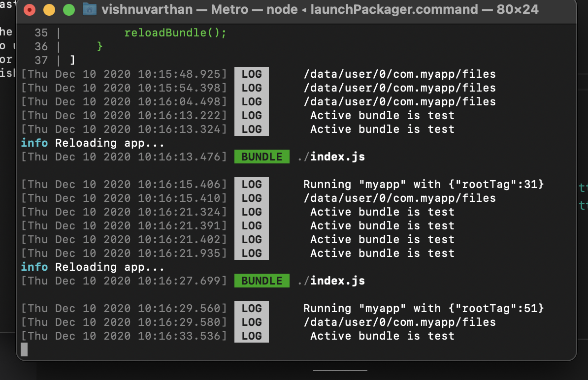Click the LOG badge beside timestamp 10:16:15.406
The width and height of the screenshot is (588, 380).
[251, 184]
